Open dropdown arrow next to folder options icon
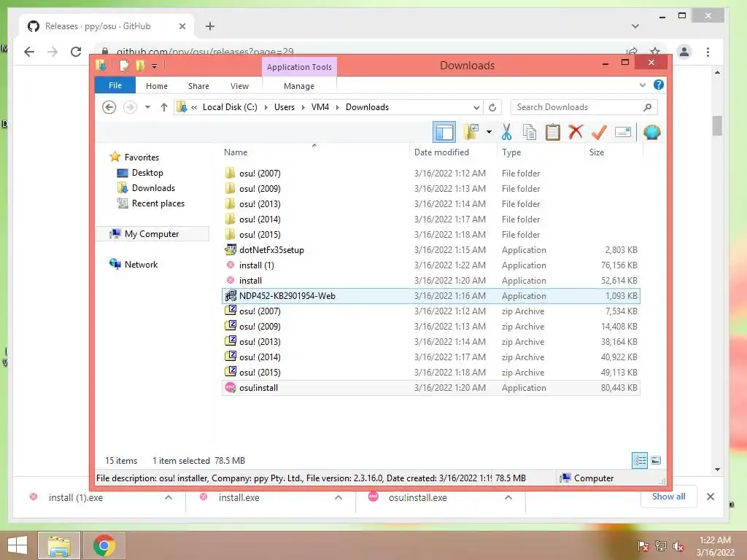This screenshot has width=747, height=560. 489,132
